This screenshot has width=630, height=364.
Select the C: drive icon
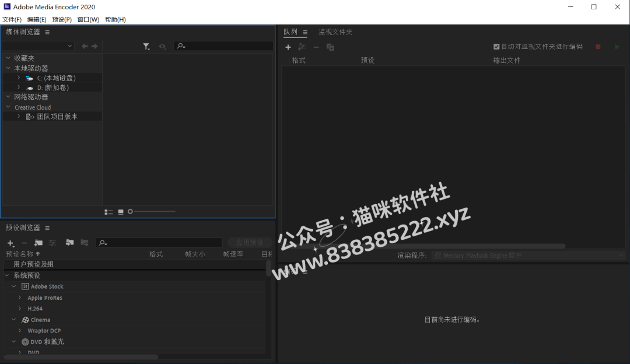click(29, 78)
